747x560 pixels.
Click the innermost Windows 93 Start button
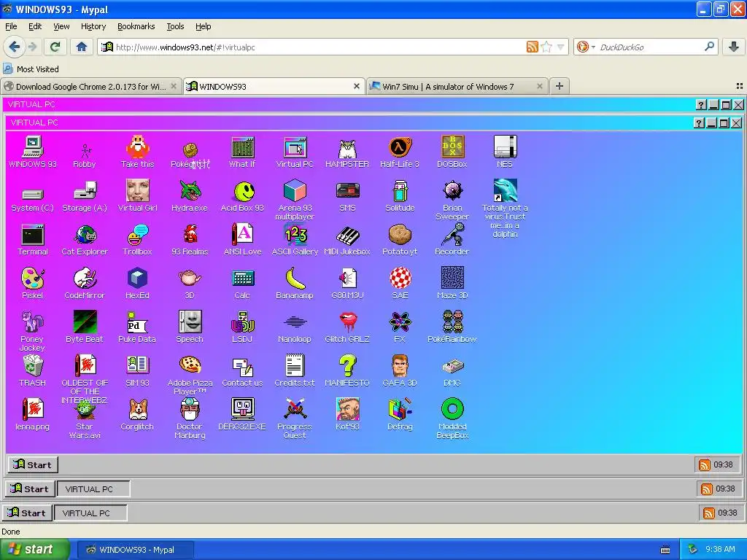click(33, 464)
